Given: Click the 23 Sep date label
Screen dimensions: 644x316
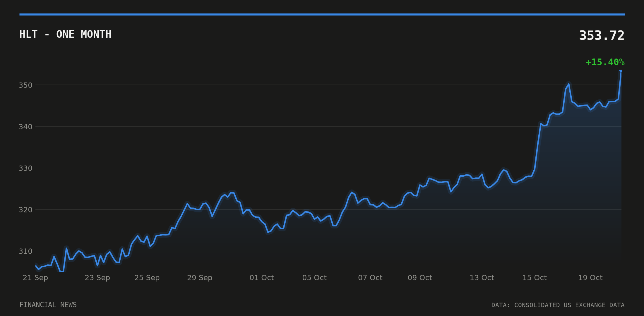Looking at the screenshot, I should [x=97, y=278].
